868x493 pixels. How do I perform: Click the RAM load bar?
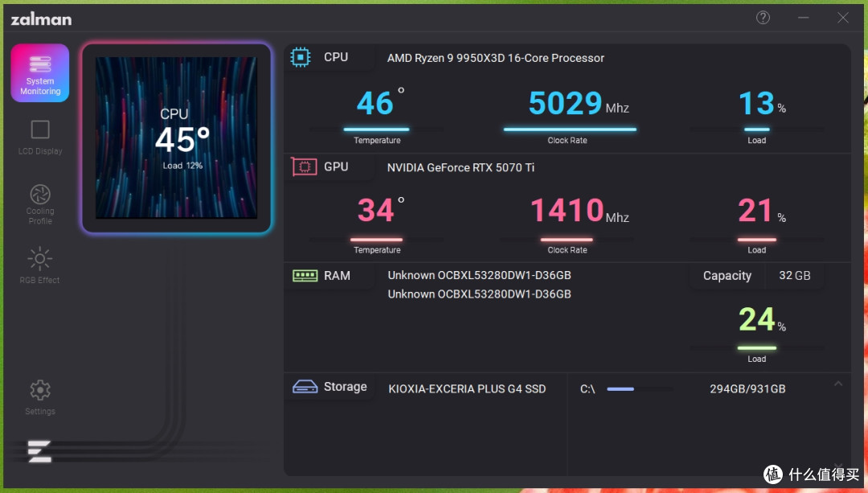pyautogui.click(x=757, y=348)
